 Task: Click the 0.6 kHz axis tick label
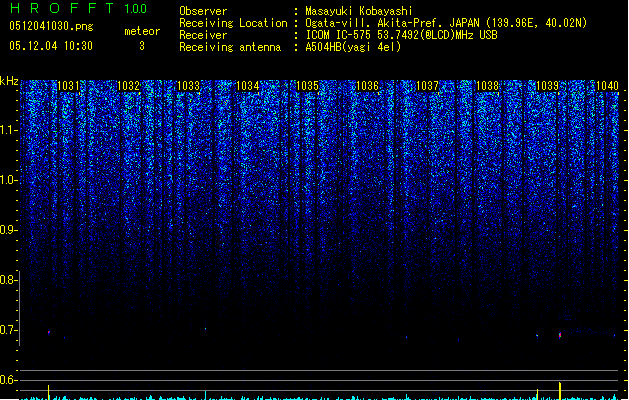click(x=8, y=380)
